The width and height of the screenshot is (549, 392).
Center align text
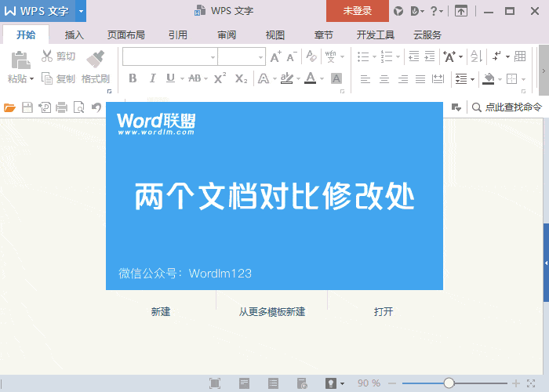(x=384, y=79)
